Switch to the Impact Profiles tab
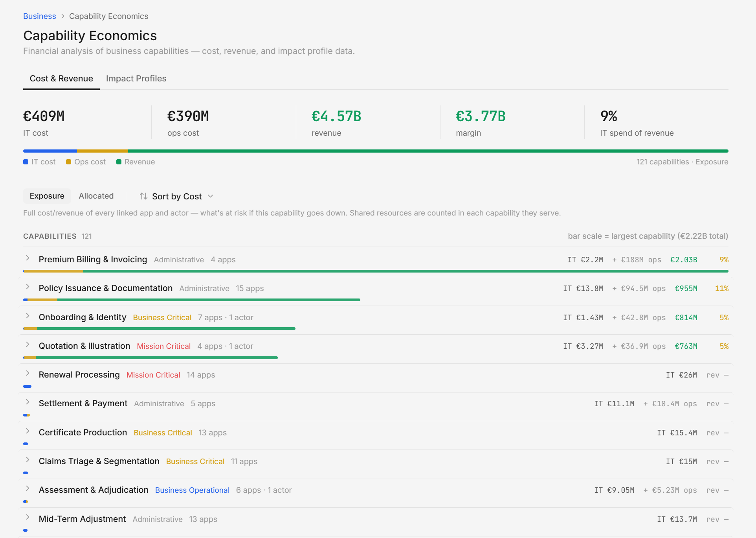The width and height of the screenshot is (756, 538). coord(136,79)
